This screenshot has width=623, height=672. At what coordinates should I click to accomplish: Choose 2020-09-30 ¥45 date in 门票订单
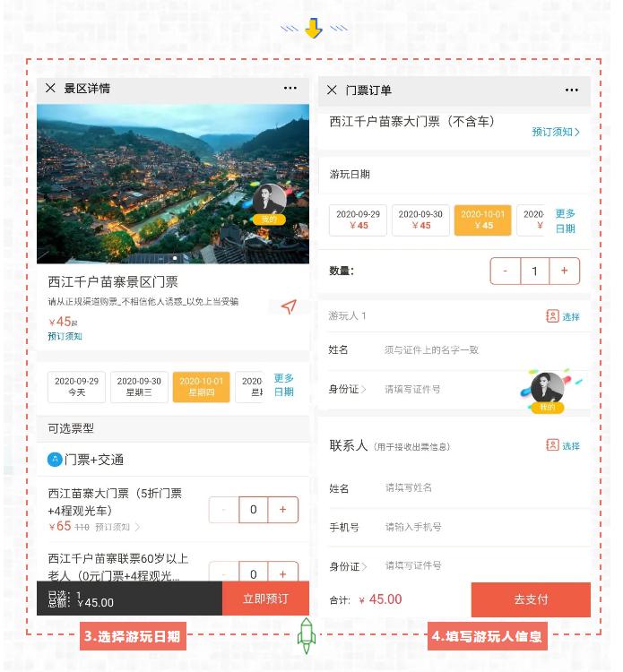pos(420,220)
